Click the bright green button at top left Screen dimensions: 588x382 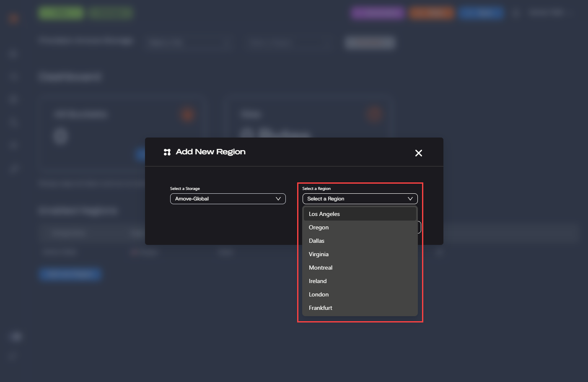(61, 13)
